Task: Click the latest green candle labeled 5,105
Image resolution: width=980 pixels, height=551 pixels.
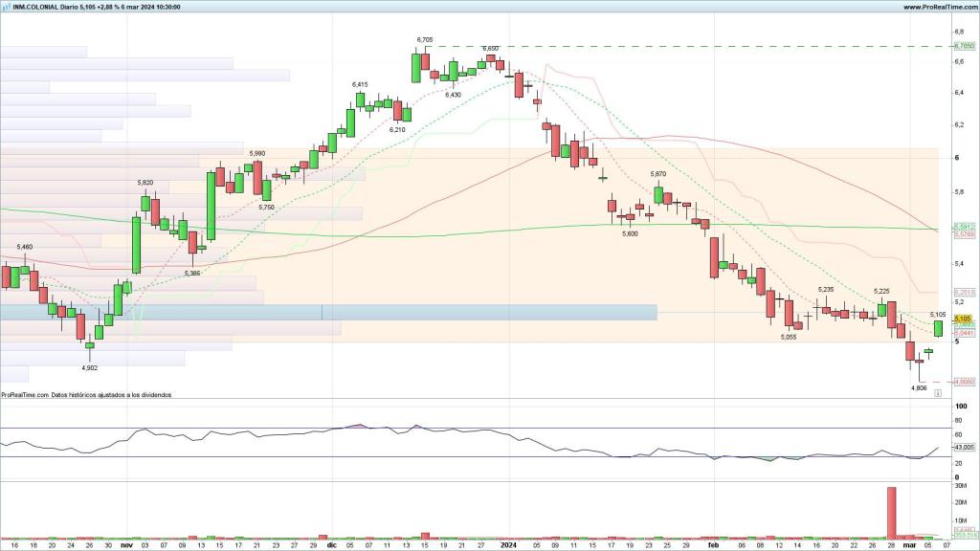Action: click(938, 328)
